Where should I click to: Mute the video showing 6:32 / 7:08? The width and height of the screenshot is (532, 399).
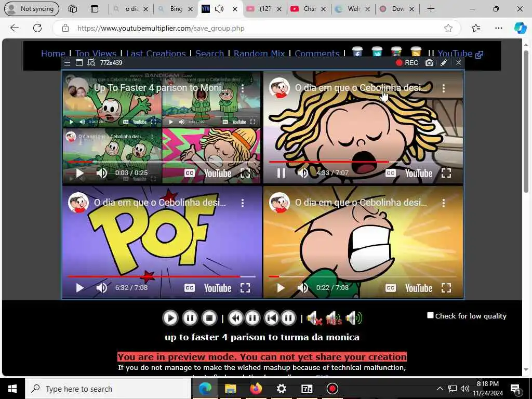tap(101, 288)
